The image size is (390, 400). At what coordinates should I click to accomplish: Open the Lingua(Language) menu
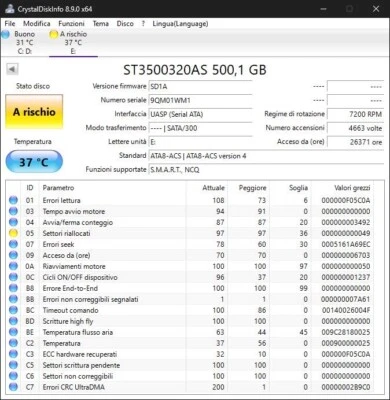[x=180, y=24]
